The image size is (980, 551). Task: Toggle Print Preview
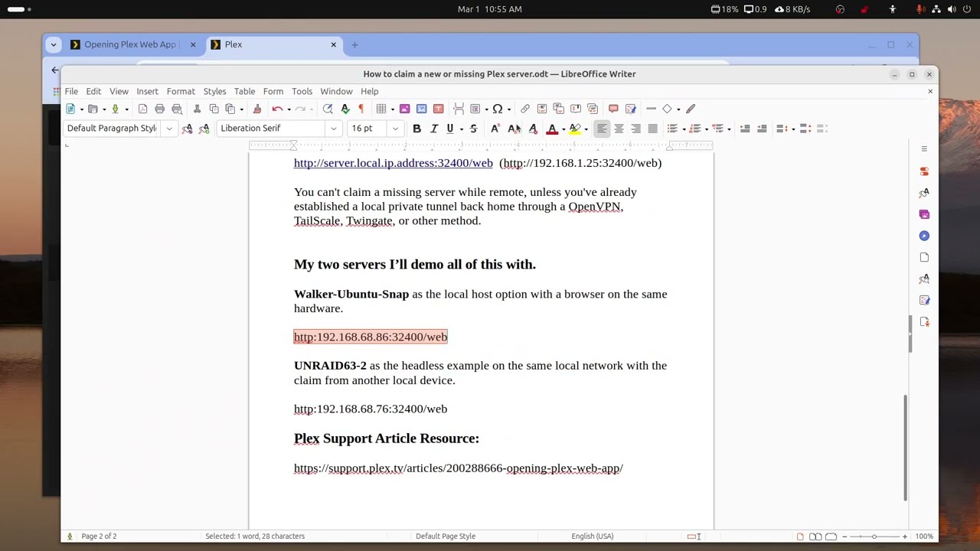(177, 109)
